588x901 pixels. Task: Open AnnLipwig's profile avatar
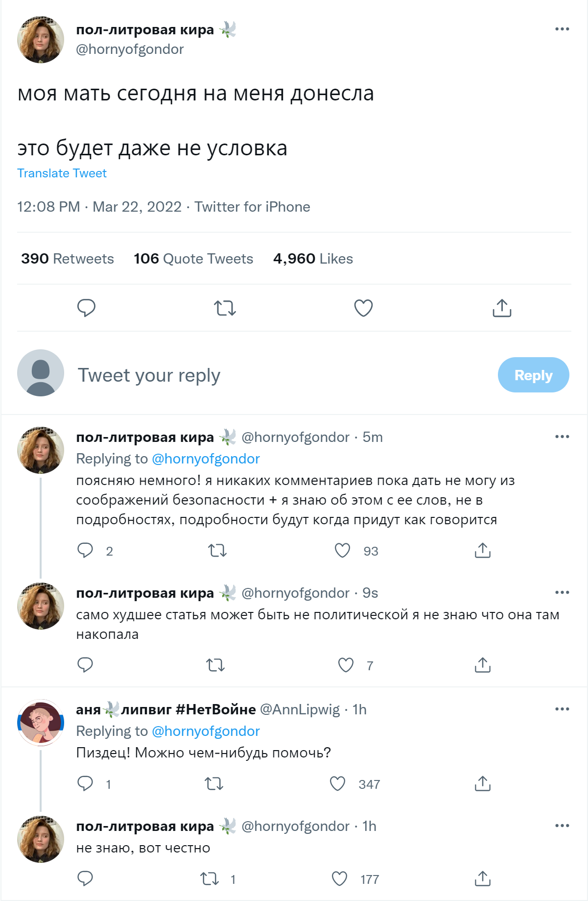(41, 723)
